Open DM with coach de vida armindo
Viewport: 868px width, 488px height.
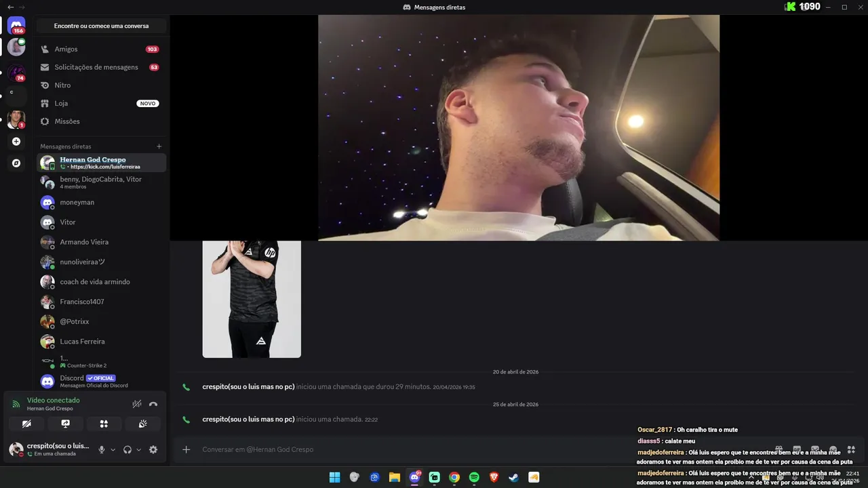(101, 282)
